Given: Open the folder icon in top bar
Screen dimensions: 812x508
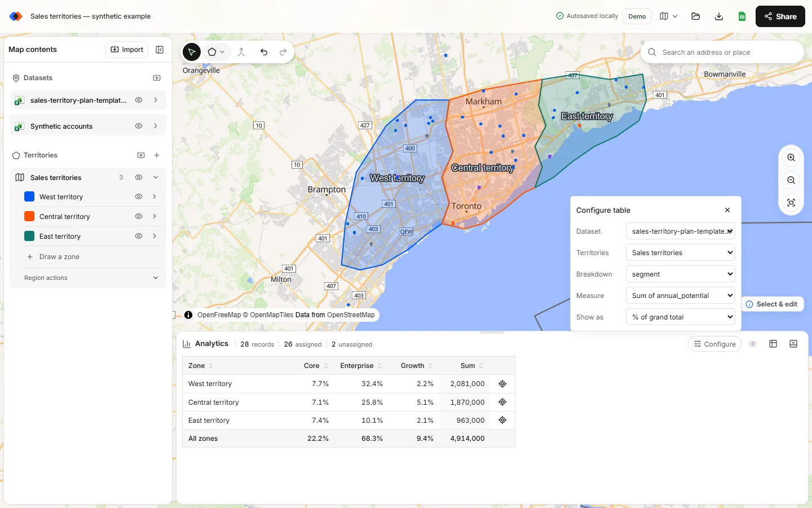Looking at the screenshot, I should (x=696, y=16).
